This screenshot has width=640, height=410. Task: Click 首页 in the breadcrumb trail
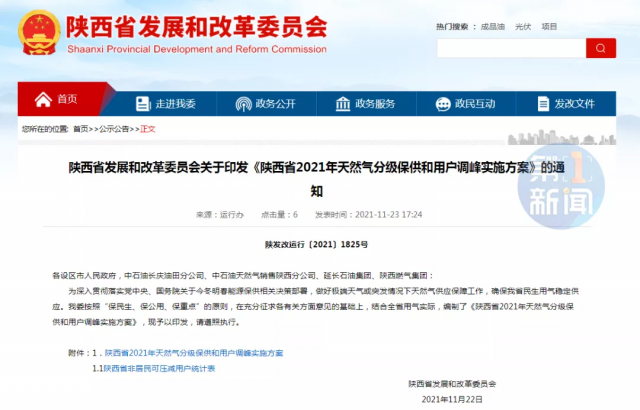(82, 129)
